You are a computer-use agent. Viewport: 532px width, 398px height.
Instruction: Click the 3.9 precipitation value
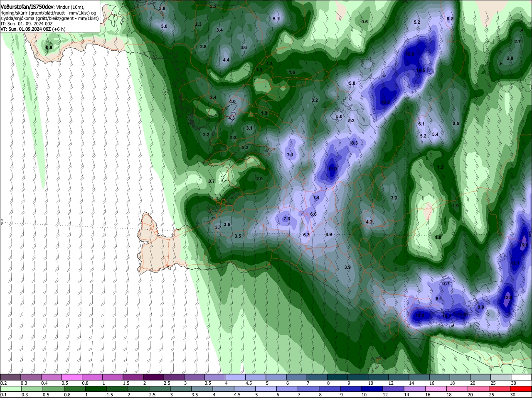coord(347,267)
